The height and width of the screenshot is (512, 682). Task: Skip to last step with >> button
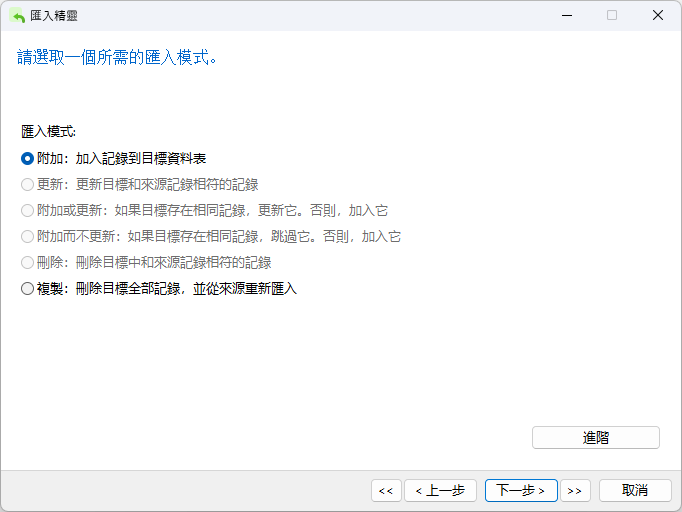click(x=574, y=490)
